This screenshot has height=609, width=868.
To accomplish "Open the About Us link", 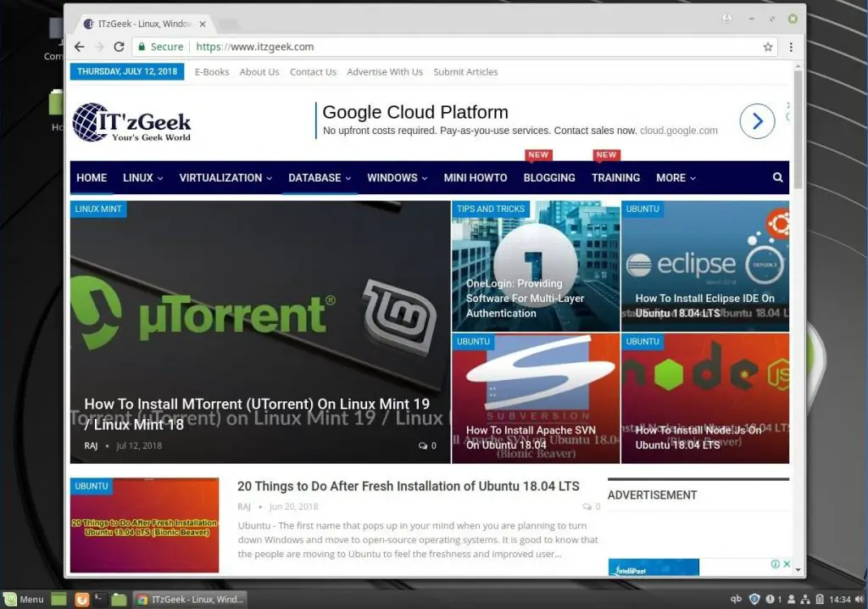I will (x=259, y=72).
